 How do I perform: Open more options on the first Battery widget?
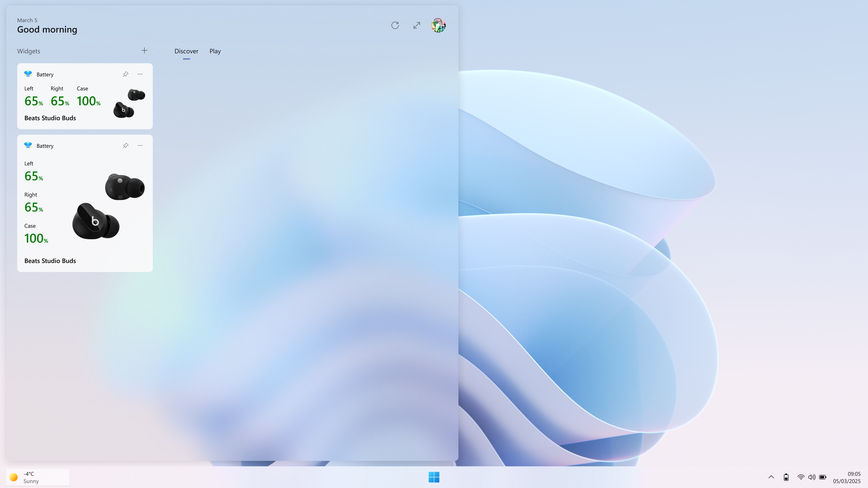140,74
